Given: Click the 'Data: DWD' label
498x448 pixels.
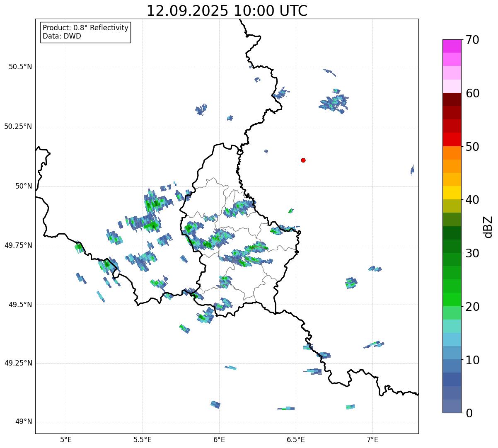Looking at the screenshot, I should 62,36.
